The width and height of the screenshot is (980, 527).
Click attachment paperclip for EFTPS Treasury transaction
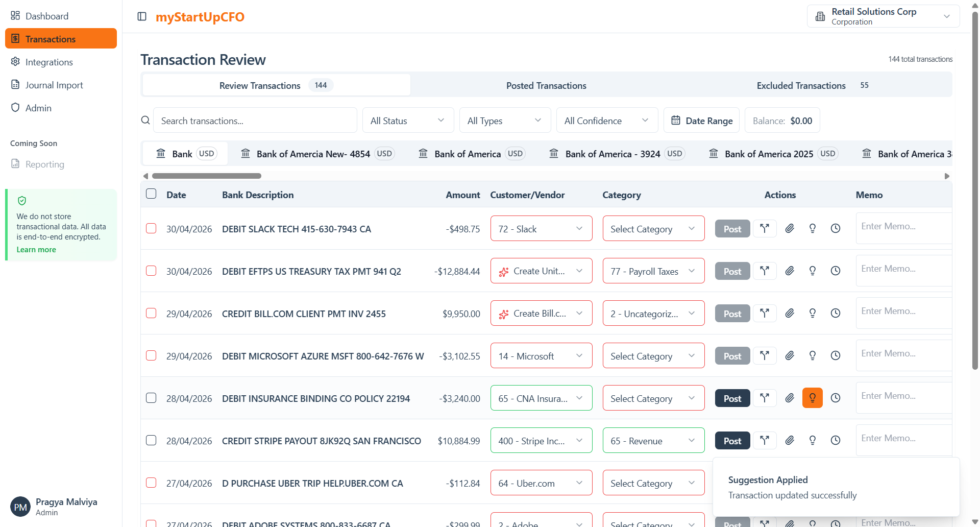click(789, 271)
